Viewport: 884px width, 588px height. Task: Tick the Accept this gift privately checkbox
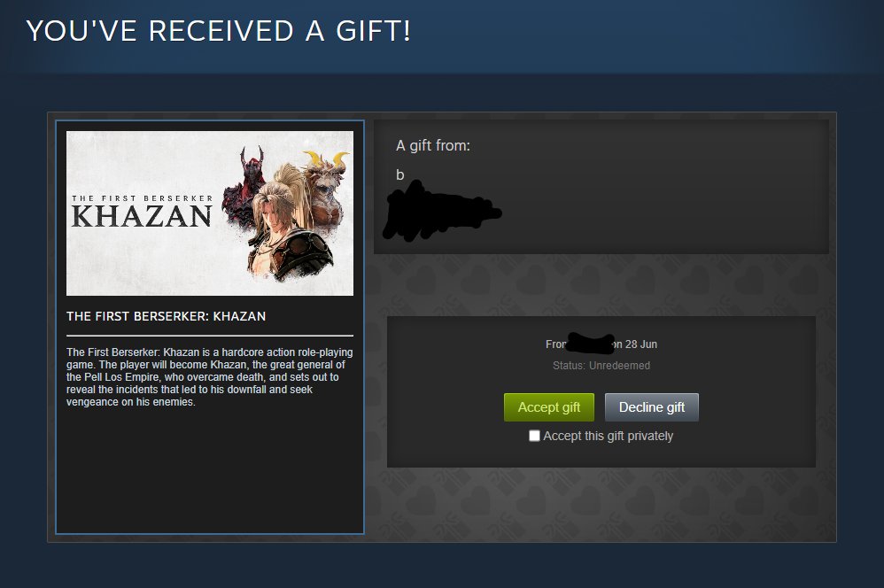534,436
